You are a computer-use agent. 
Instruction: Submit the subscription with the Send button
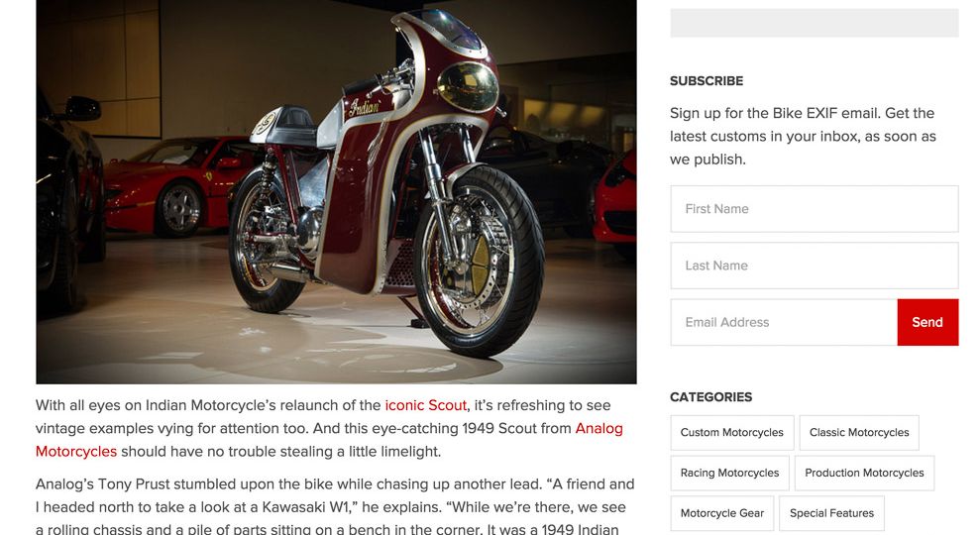927,323
